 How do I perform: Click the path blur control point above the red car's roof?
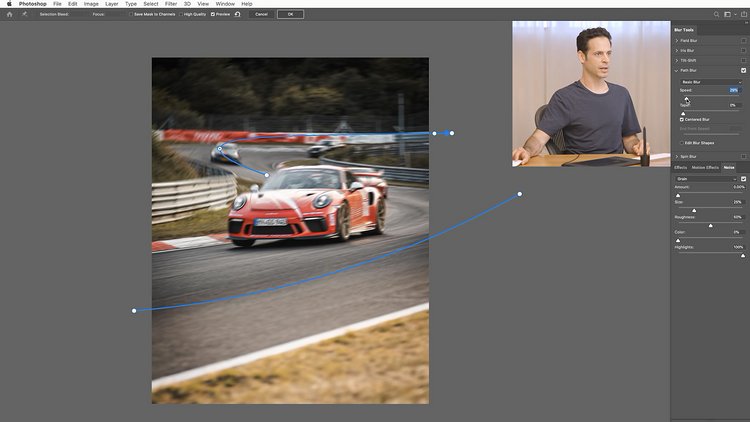pos(267,175)
